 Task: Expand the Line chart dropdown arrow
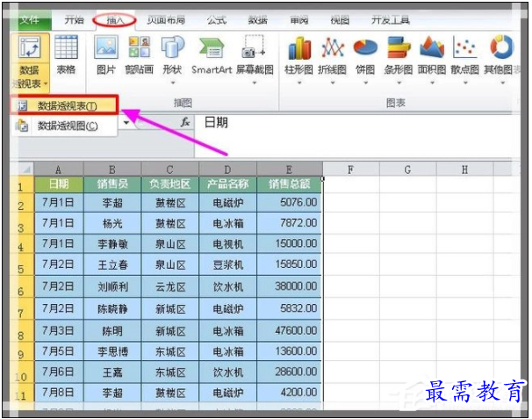333,83
